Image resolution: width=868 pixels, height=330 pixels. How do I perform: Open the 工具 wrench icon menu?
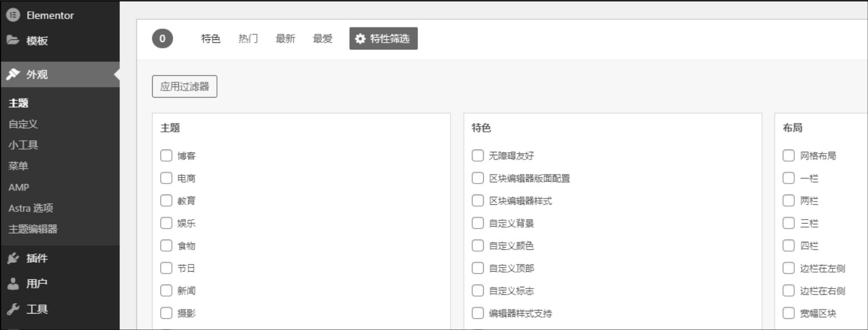(13, 309)
